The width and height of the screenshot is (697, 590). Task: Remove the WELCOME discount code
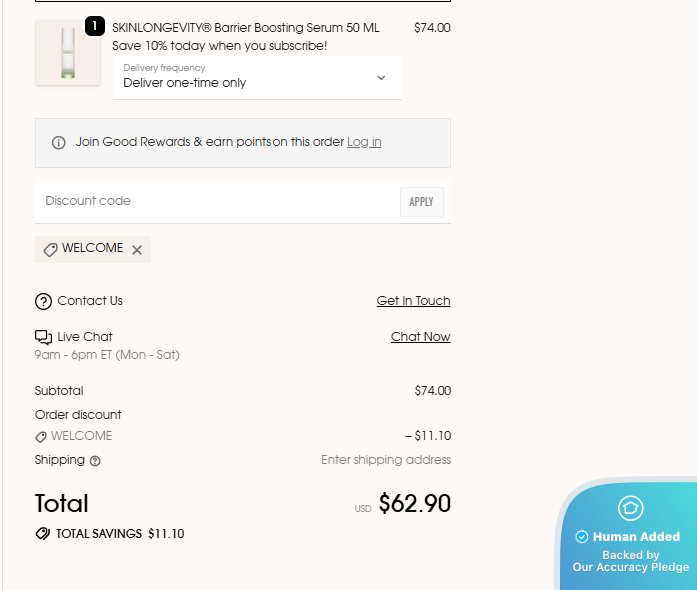137,250
